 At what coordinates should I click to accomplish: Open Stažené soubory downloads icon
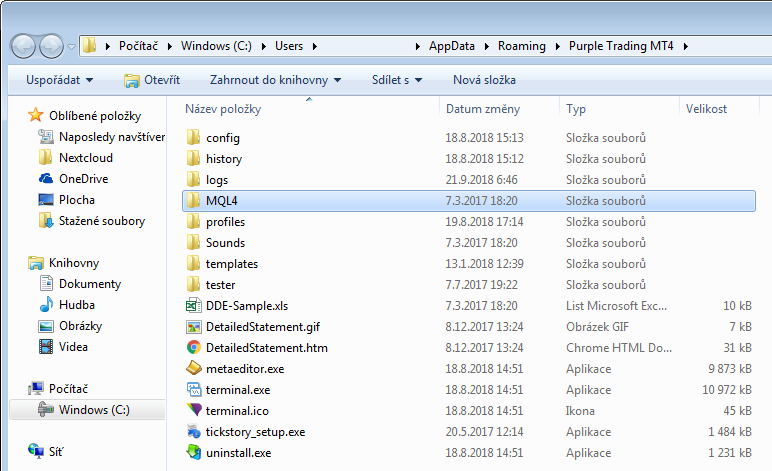46,220
